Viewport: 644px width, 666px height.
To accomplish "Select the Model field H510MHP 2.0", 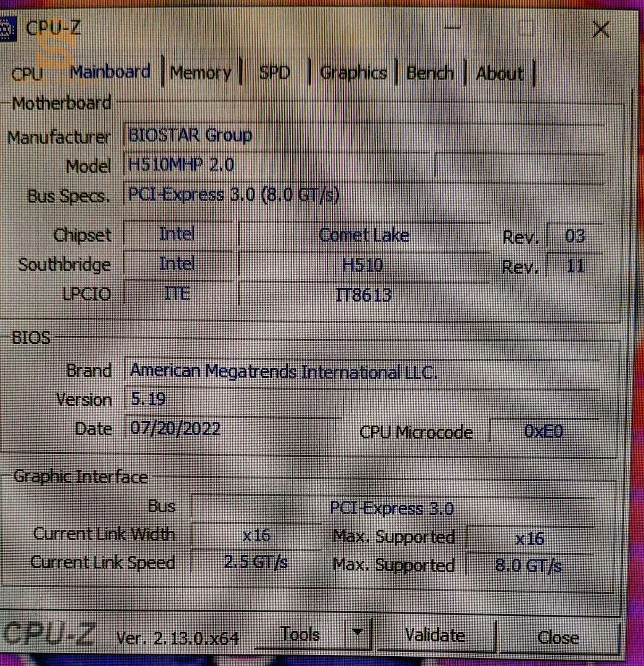I will (276, 165).
